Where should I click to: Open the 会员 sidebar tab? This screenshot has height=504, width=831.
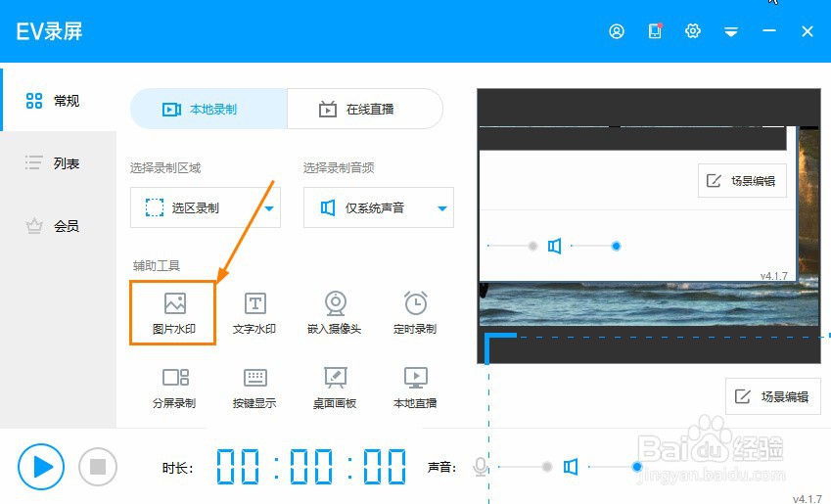pos(59,226)
